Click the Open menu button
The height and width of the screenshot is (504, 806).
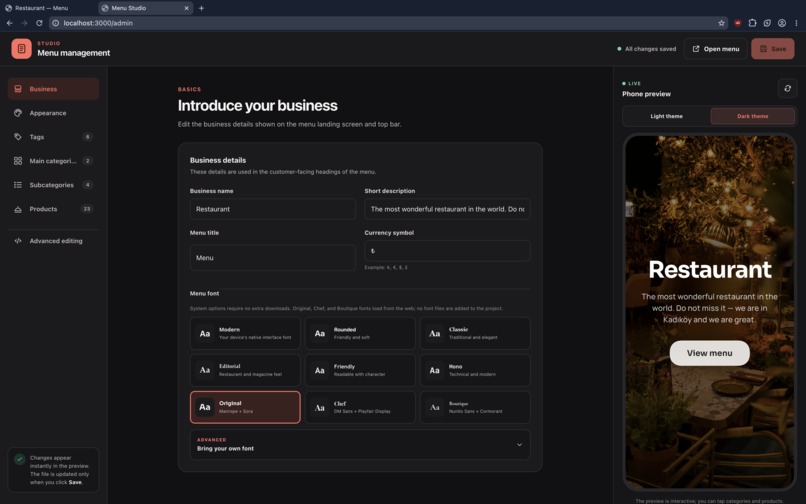tap(716, 49)
